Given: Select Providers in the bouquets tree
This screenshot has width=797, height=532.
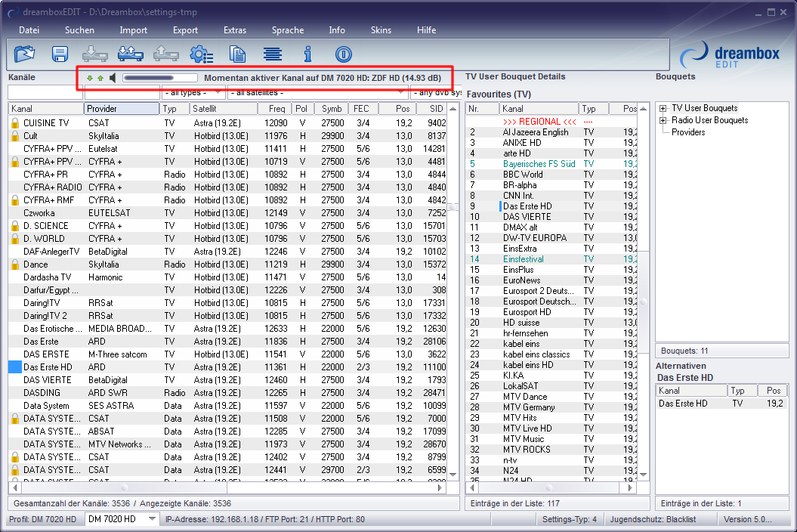Looking at the screenshot, I should 688,132.
